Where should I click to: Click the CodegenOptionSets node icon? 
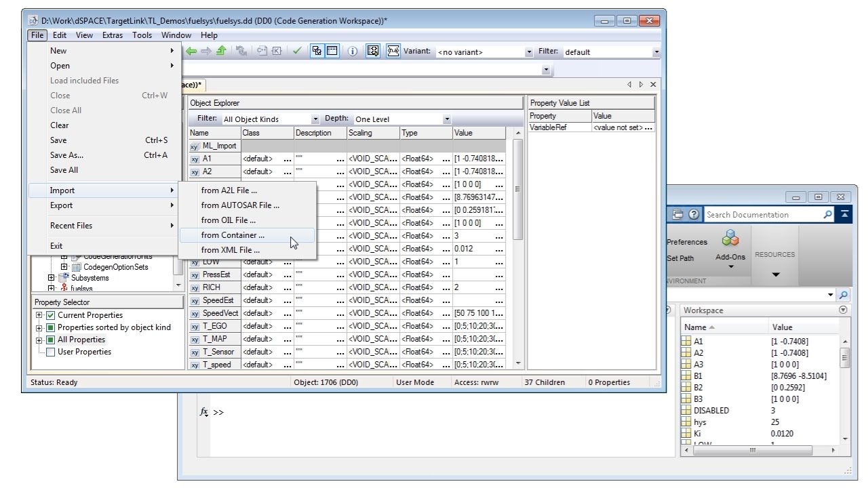77,267
